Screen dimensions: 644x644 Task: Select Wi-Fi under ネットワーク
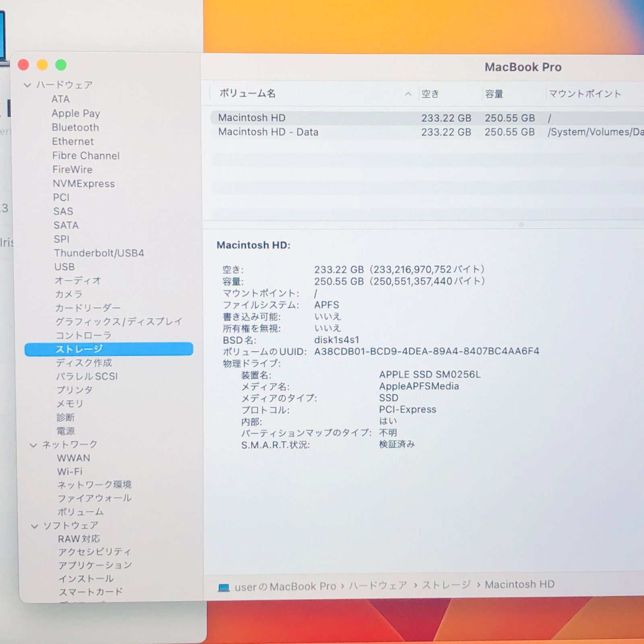[70, 471]
